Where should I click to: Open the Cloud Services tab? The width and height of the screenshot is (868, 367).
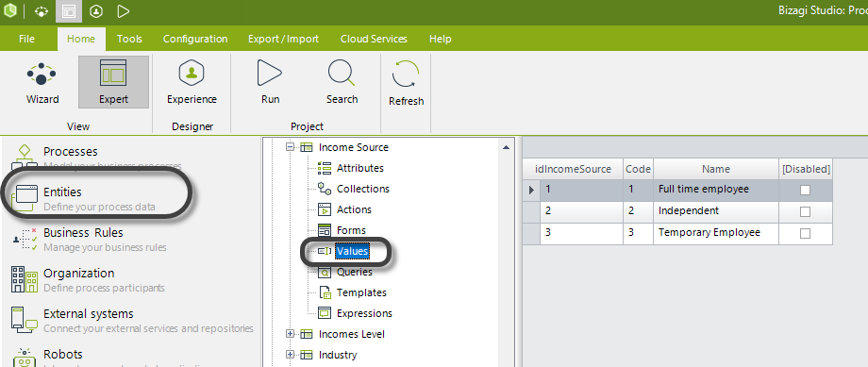374,39
